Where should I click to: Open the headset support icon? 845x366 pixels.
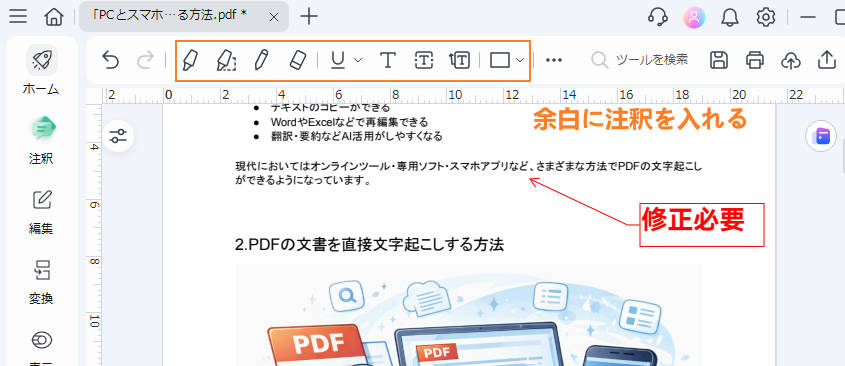[657, 17]
